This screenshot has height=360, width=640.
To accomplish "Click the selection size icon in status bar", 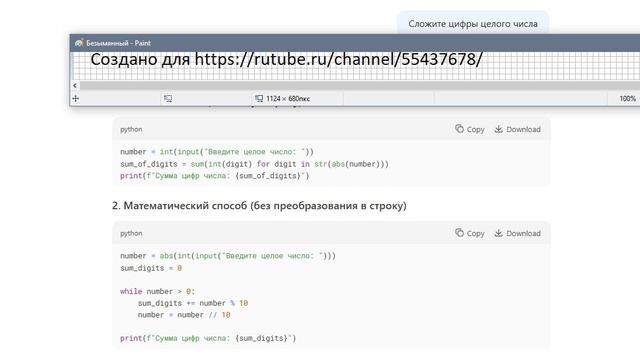I will pos(168,98).
